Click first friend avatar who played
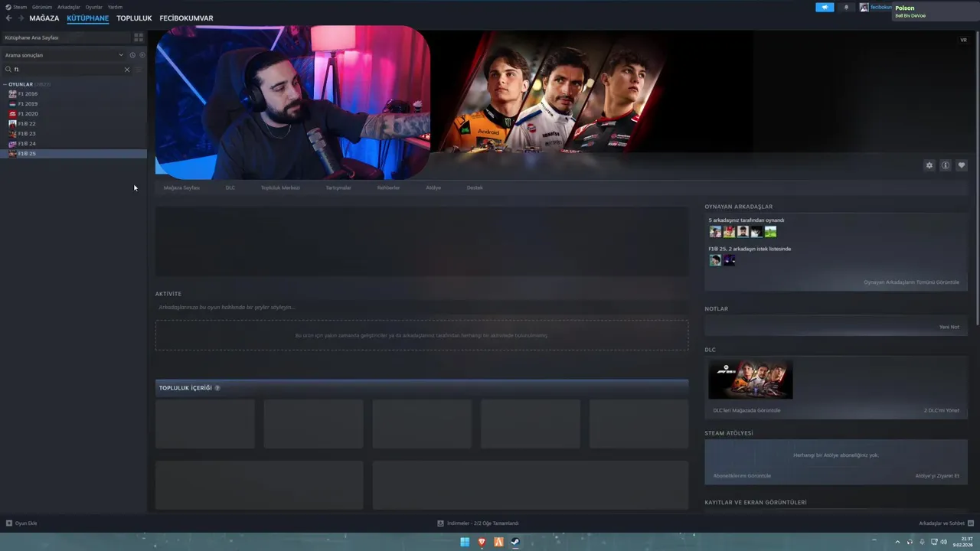 point(715,231)
